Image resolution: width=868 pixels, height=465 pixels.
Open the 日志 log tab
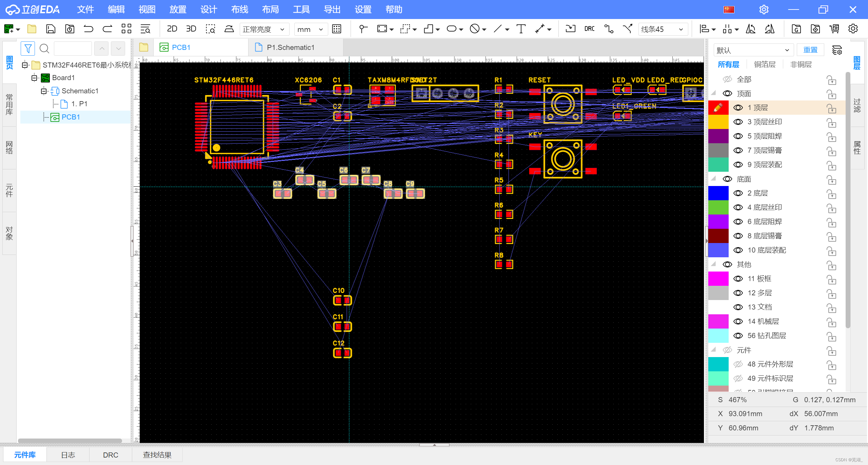(x=68, y=455)
